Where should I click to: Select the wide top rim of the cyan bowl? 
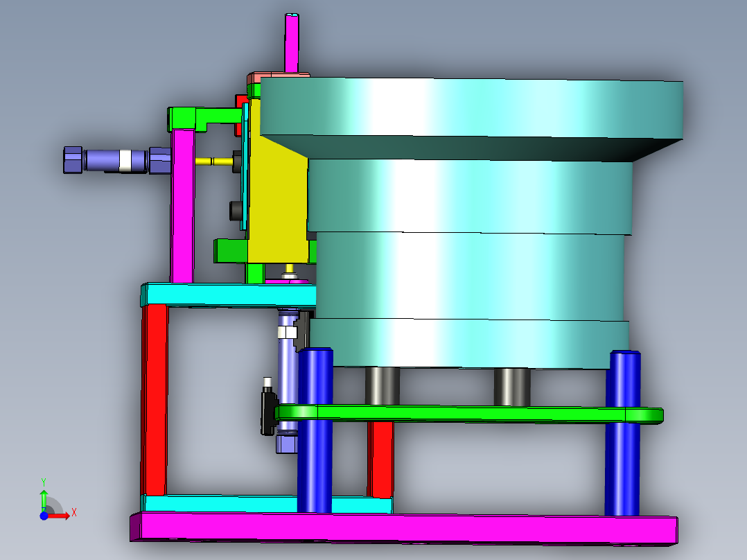pyautogui.click(x=472, y=107)
